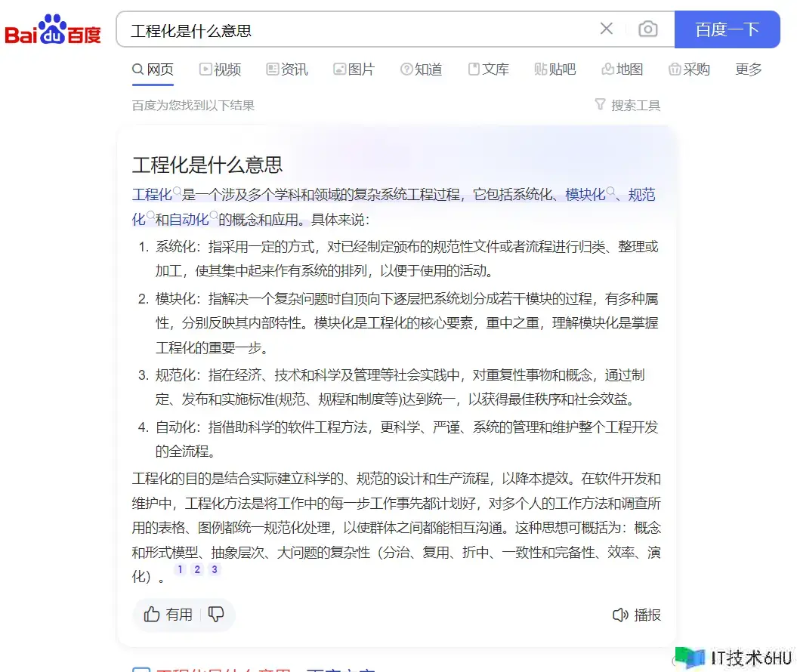The height and width of the screenshot is (672, 797).
Task: Open the 采购 tab
Action: pyautogui.click(x=689, y=69)
